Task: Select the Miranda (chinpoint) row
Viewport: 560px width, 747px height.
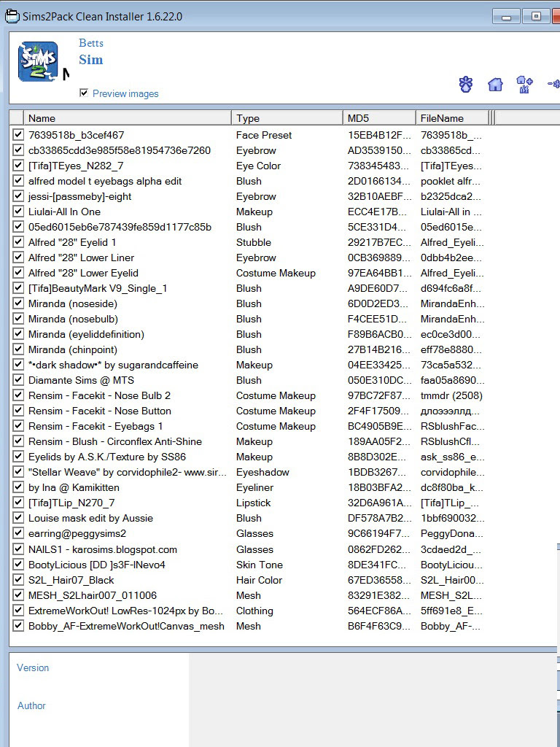Action: tap(249, 349)
